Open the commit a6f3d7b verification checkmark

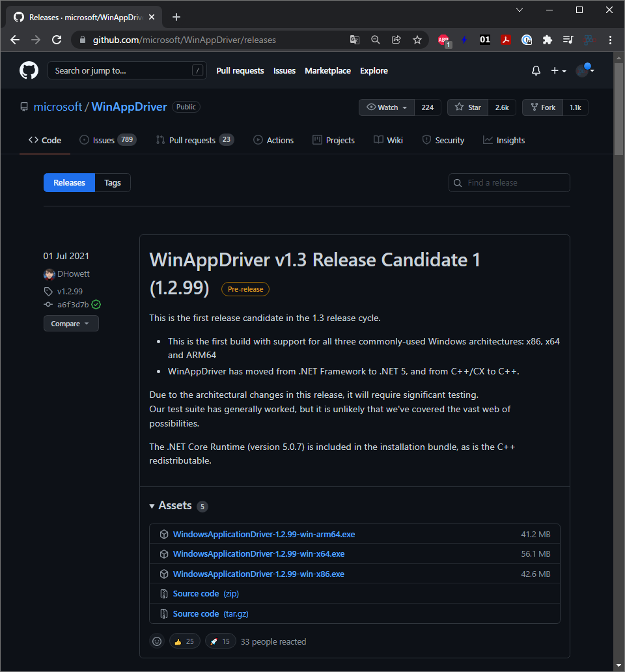[96, 304]
